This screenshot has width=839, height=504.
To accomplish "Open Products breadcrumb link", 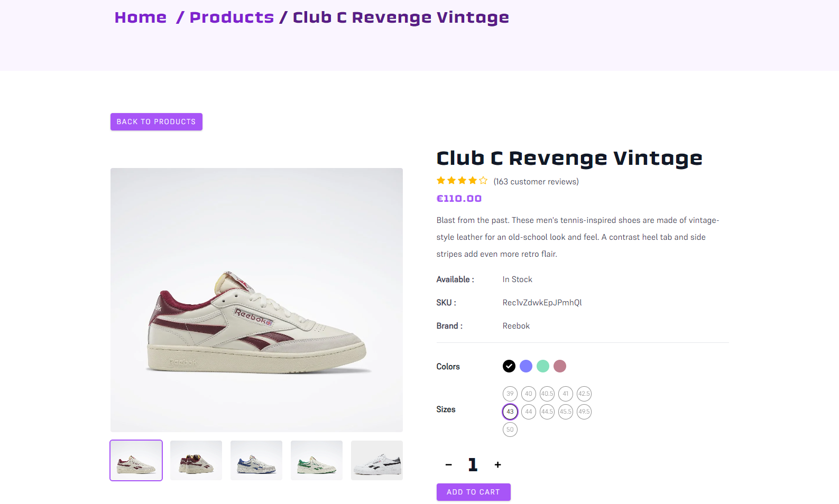I will click(x=232, y=17).
